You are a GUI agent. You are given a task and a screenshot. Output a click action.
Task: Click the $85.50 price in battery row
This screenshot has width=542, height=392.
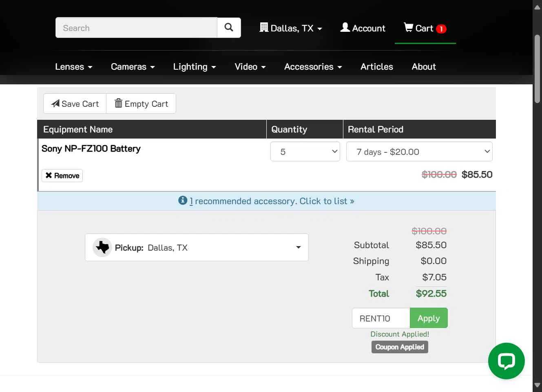[x=477, y=174]
